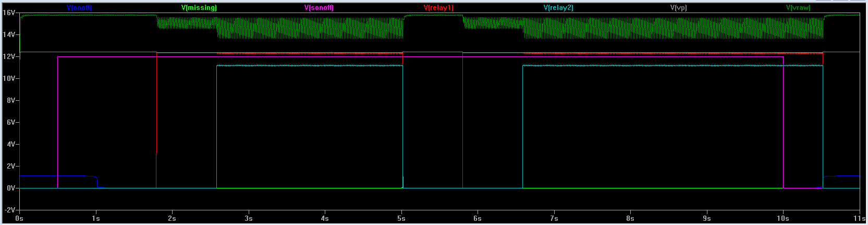
Task: Click the 3s time axis label
Action: pos(249,219)
